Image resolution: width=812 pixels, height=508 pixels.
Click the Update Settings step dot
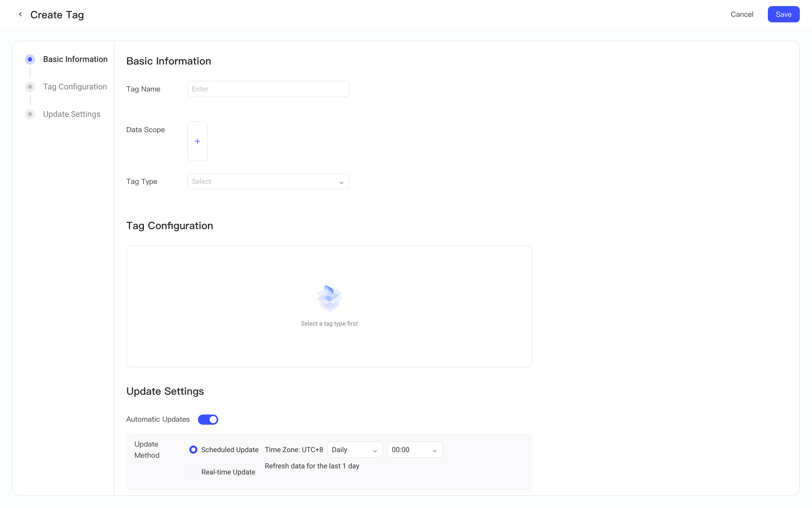[x=30, y=114]
